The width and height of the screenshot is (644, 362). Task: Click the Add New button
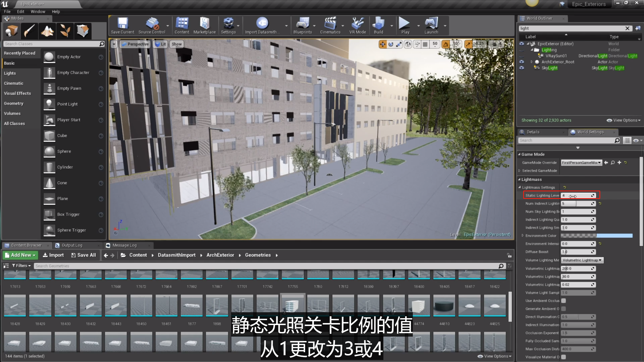(x=20, y=255)
